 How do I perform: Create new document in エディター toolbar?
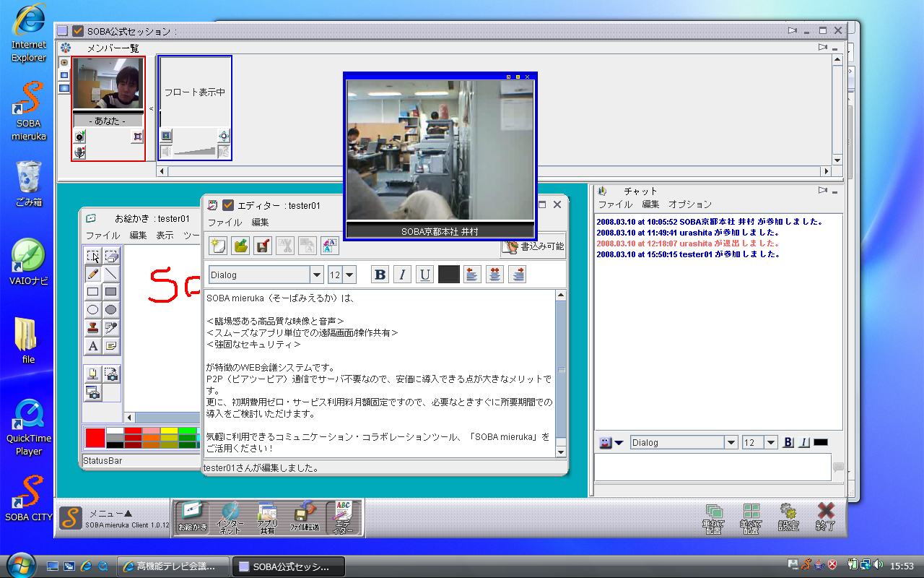pos(219,246)
